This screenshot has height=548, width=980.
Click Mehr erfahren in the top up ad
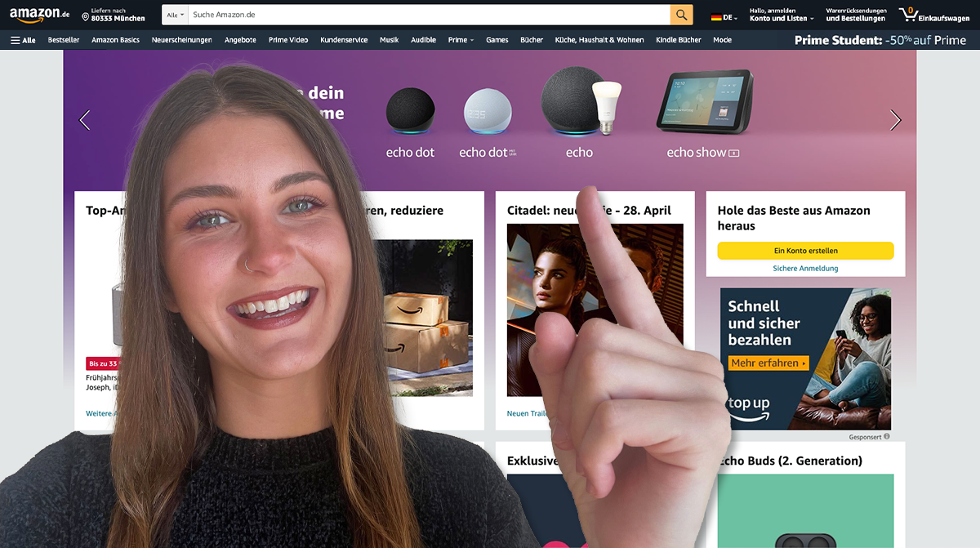pos(768,363)
